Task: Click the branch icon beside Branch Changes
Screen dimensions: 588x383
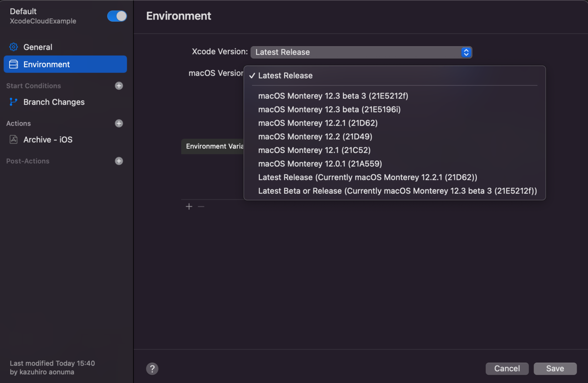Action: [x=12, y=102]
